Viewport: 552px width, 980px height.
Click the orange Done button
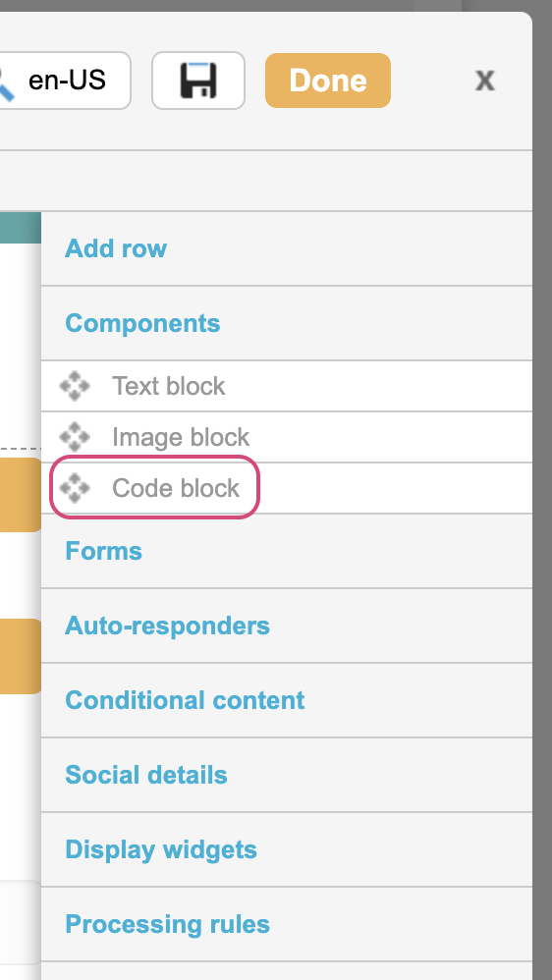[328, 81]
